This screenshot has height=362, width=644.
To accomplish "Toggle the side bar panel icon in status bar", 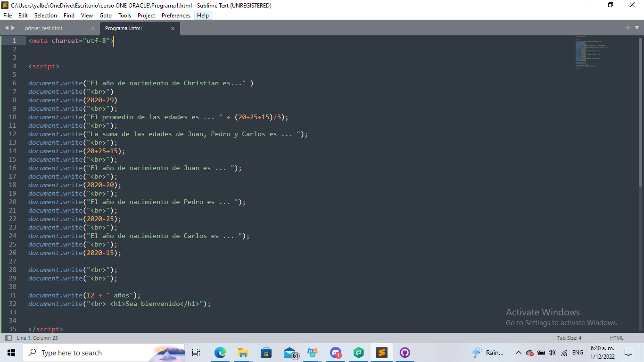I will 8,338.
